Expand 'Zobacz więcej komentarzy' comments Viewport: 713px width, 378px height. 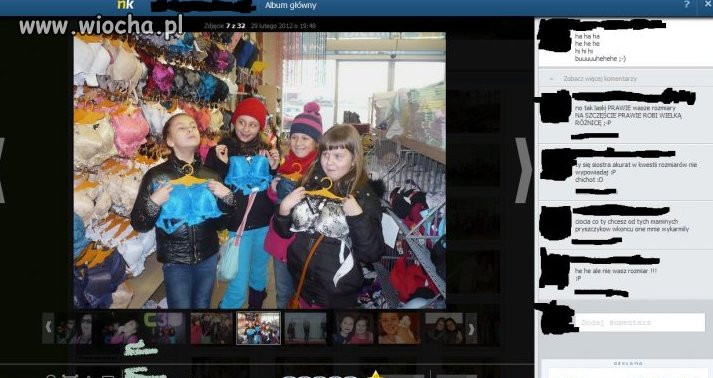pos(599,79)
